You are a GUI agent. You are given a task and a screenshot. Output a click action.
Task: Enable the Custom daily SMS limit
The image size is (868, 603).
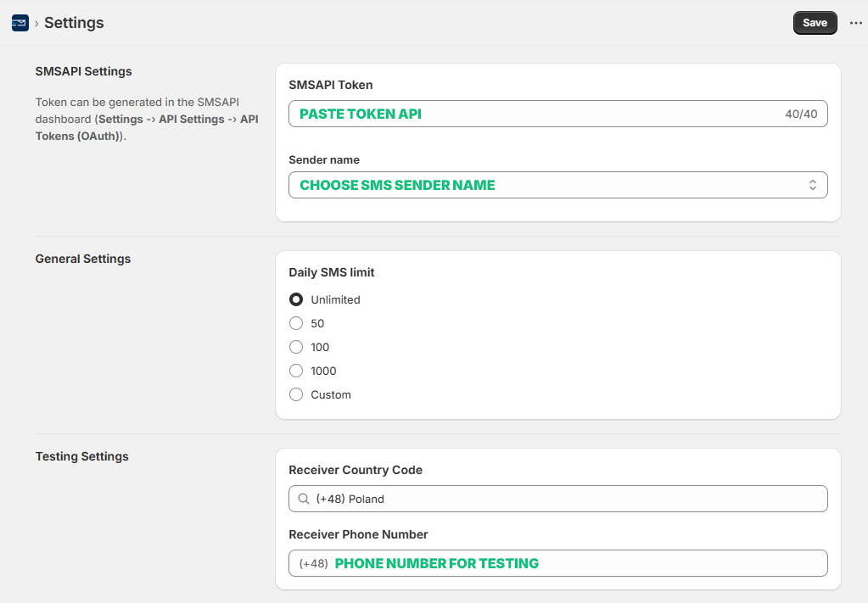point(296,394)
